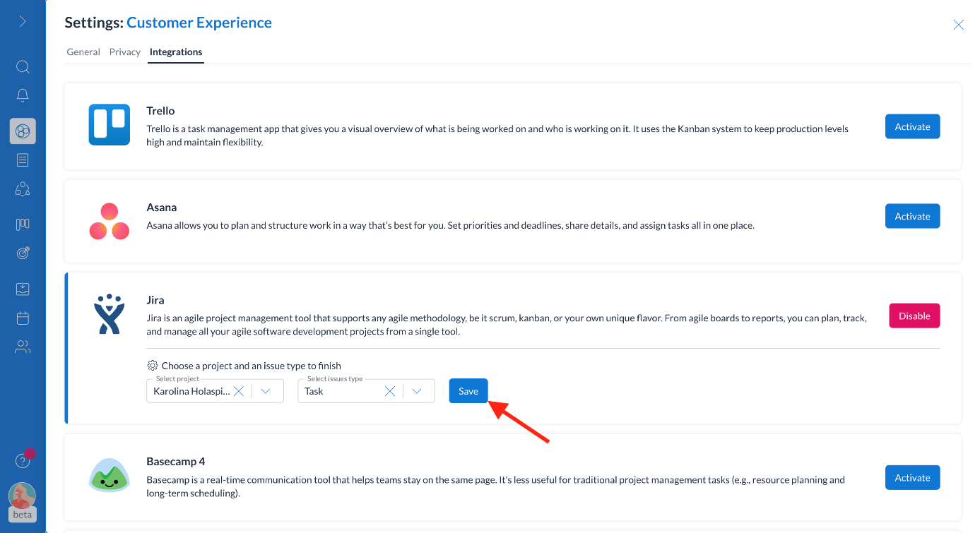Click the Asana logo
Screen dimensions: 980x533
click(109, 221)
